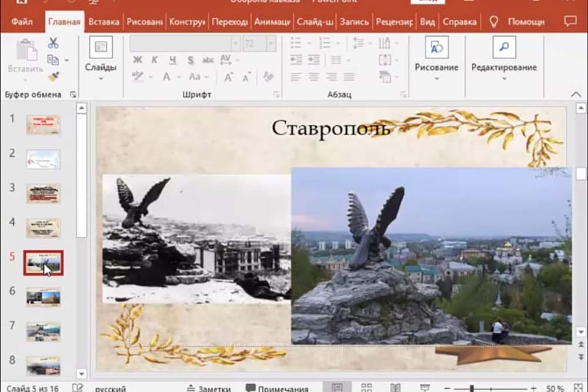The image size is (588, 392).
Task: Switch to Slide Sorter view icon
Action: [x=366, y=388]
